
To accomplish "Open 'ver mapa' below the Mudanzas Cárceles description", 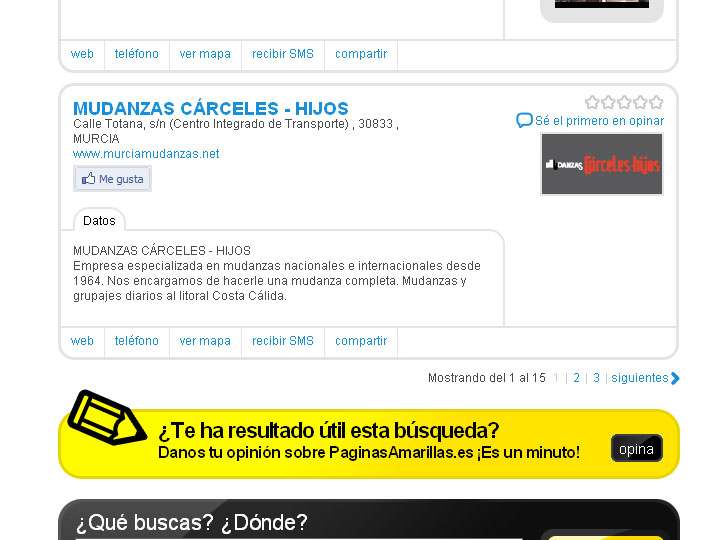I will point(205,341).
